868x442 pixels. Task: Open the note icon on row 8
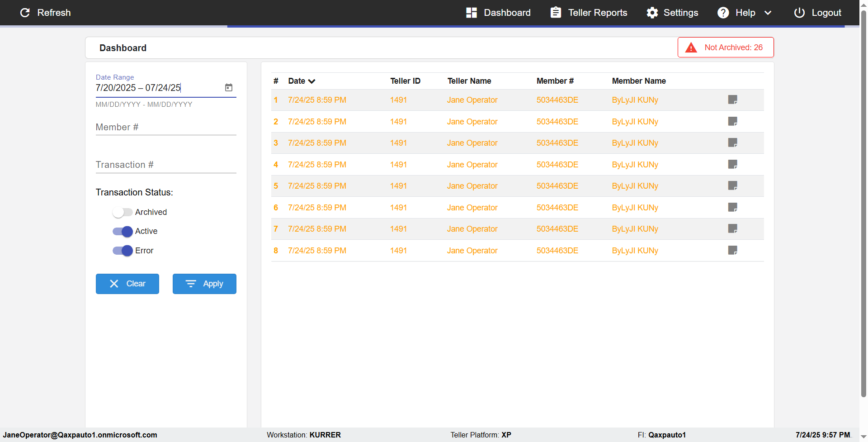(732, 250)
